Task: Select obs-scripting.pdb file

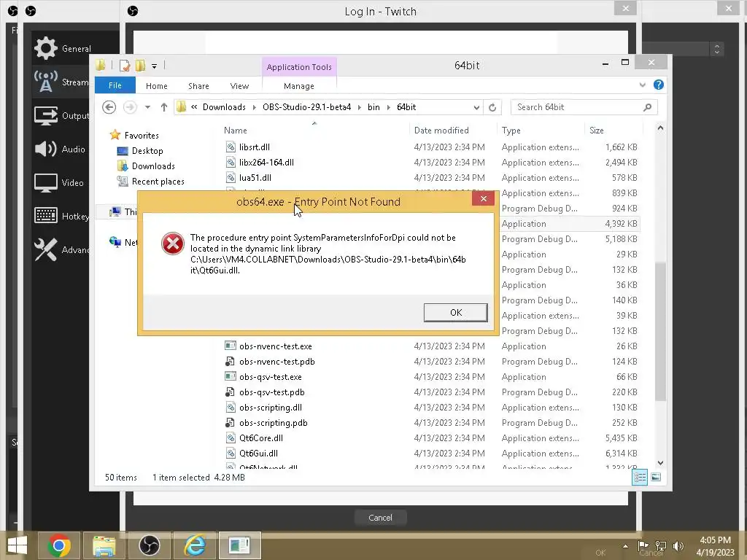Action: point(273,423)
